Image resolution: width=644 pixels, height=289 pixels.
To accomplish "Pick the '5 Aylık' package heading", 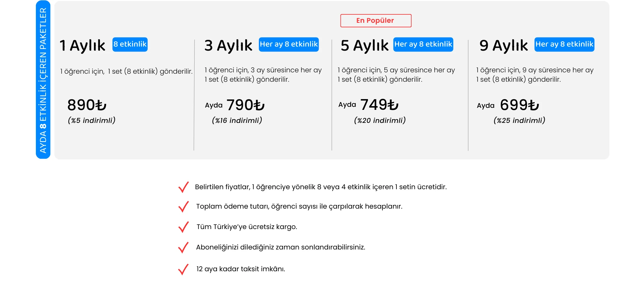I will [x=365, y=46].
